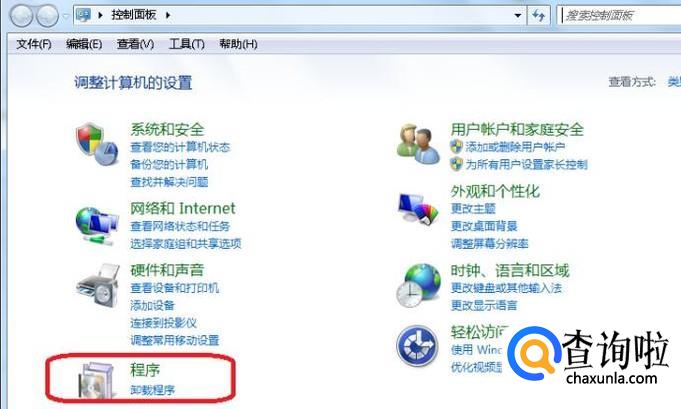Click the 添加设备 link
The width and height of the screenshot is (681, 409).
pos(152,305)
